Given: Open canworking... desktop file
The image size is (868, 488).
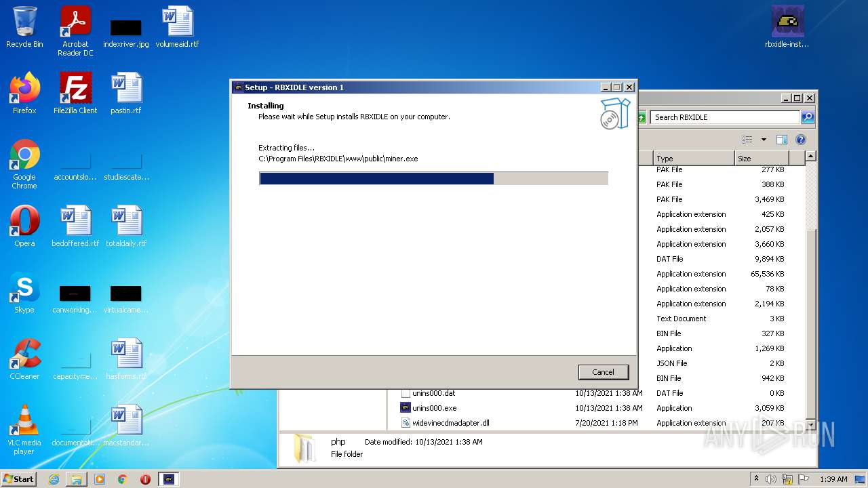Looking at the screenshot, I should pos(75,298).
